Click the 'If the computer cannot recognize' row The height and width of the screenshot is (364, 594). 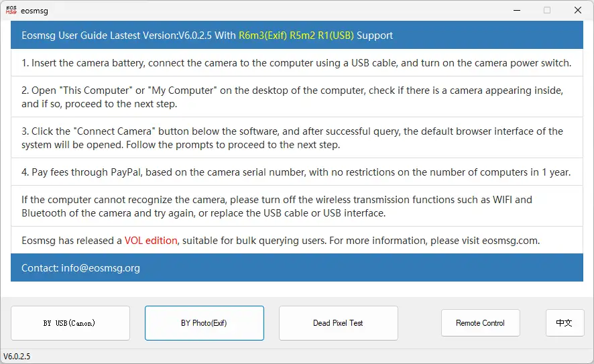coord(296,206)
